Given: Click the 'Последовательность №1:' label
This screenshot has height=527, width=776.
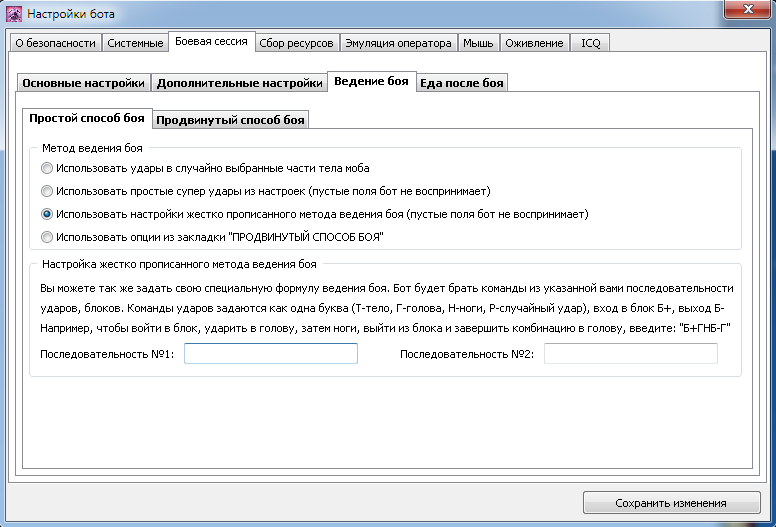Looking at the screenshot, I should pos(107,354).
